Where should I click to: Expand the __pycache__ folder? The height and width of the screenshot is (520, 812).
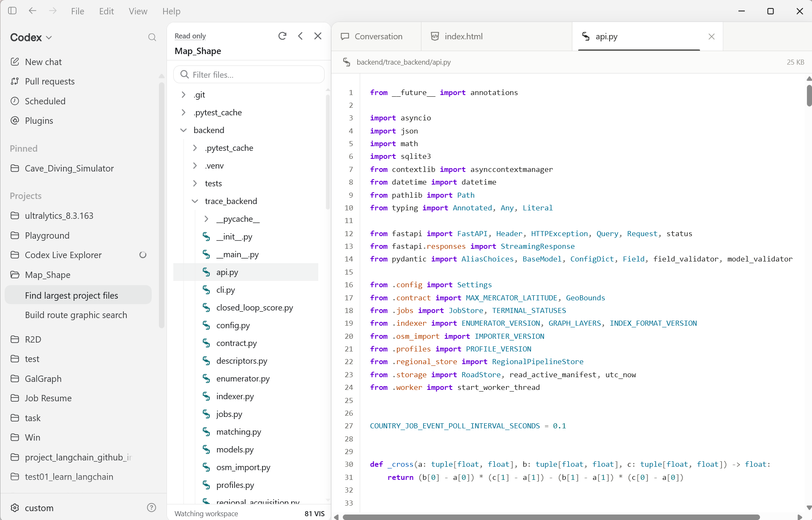[206, 219]
